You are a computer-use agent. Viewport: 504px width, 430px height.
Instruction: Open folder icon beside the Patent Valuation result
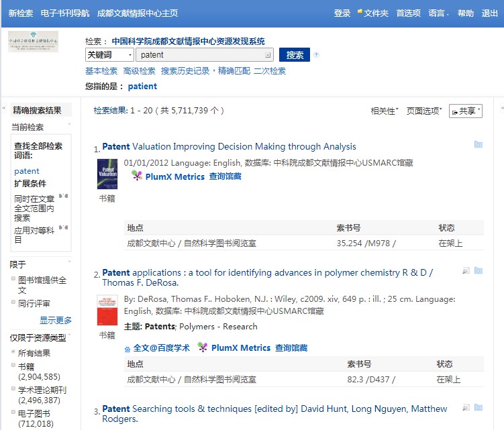(x=478, y=145)
